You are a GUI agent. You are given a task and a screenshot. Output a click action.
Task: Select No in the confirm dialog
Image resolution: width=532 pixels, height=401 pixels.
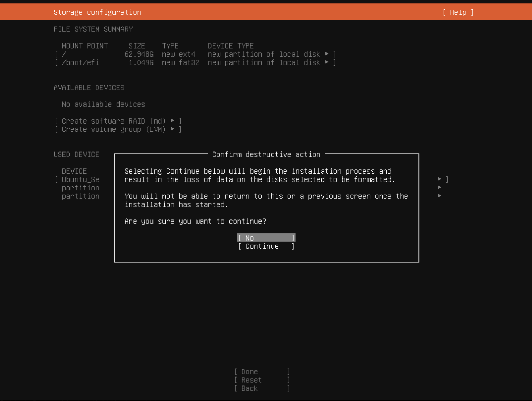266,238
